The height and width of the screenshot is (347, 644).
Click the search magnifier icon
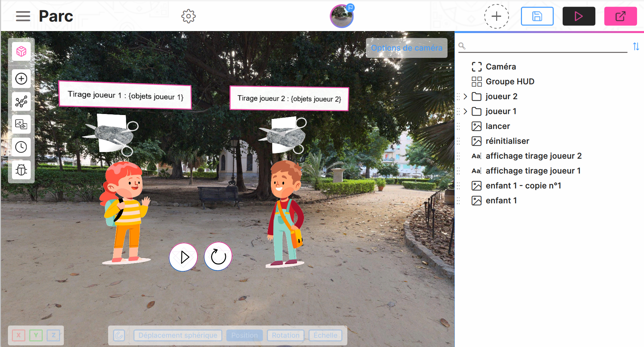pyautogui.click(x=462, y=46)
